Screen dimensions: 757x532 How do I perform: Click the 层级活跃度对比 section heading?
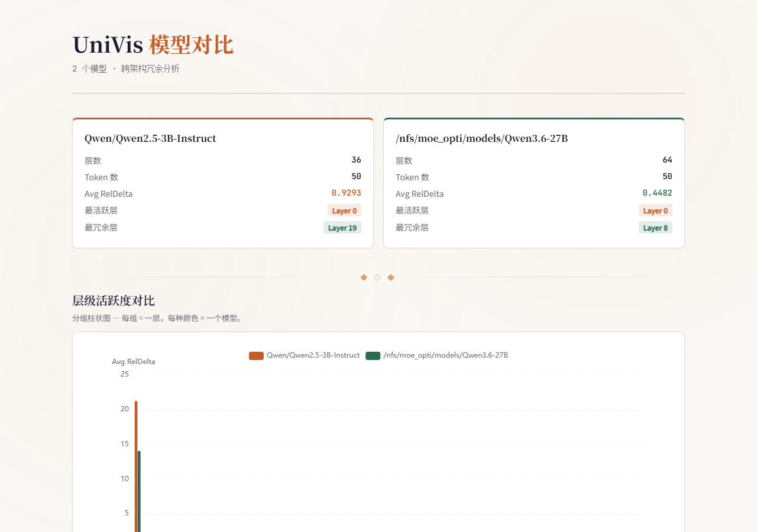[x=114, y=300]
